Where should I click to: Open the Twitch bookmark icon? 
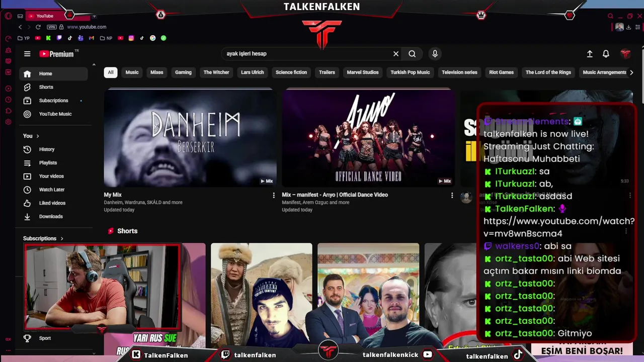click(59, 38)
